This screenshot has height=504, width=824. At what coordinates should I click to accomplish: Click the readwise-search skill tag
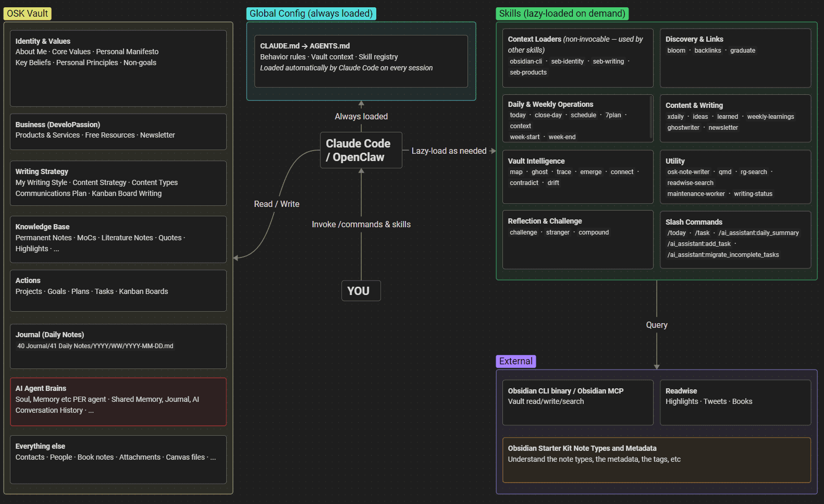point(690,183)
